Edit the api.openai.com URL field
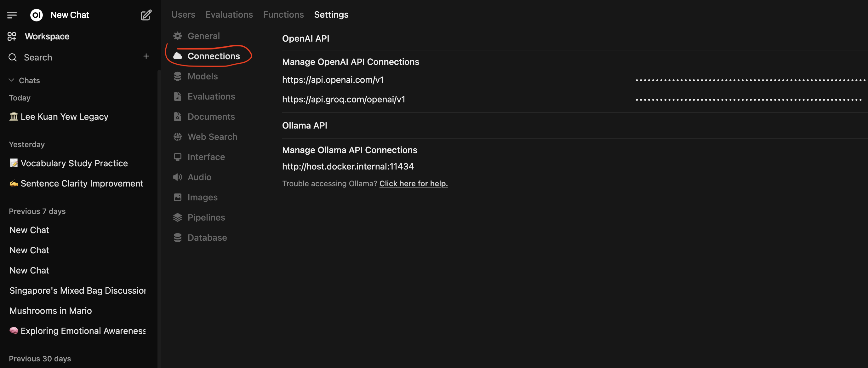This screenshot has height=368, width=868. point(455,80)
